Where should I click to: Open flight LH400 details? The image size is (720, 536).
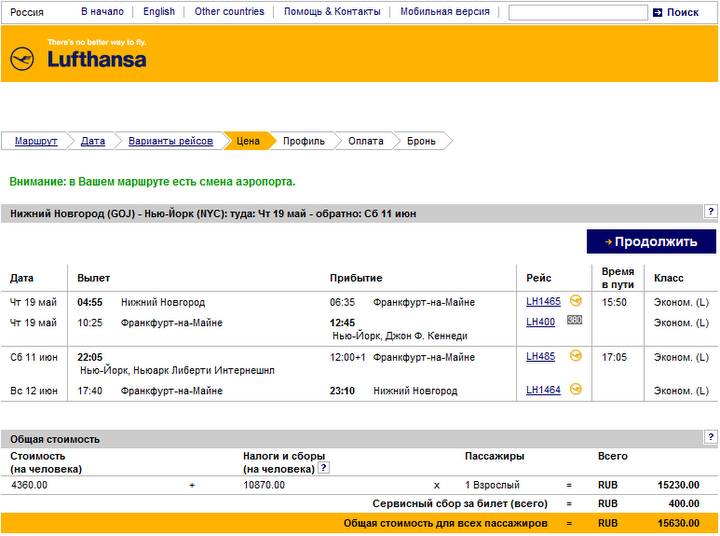coord(540,322)
